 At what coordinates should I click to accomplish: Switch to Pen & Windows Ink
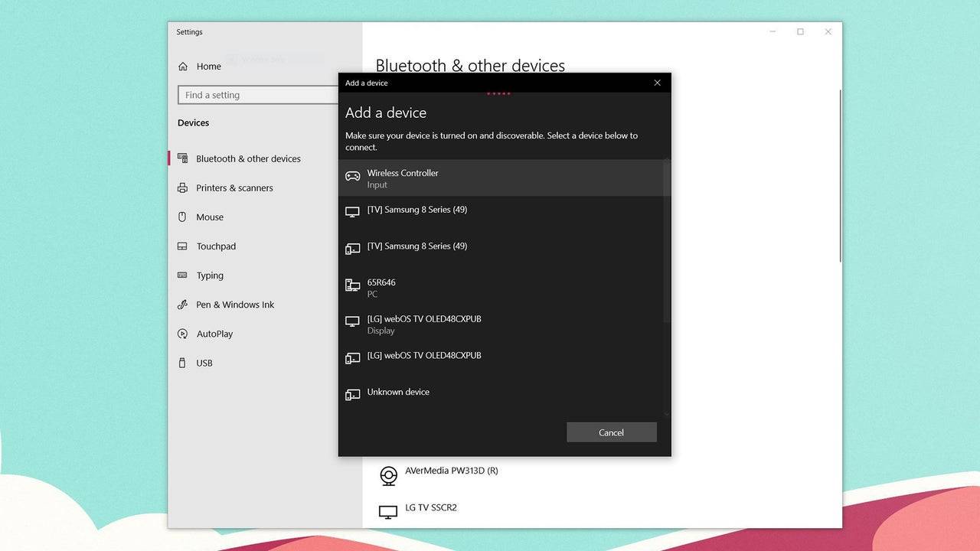tap(235, 305)
